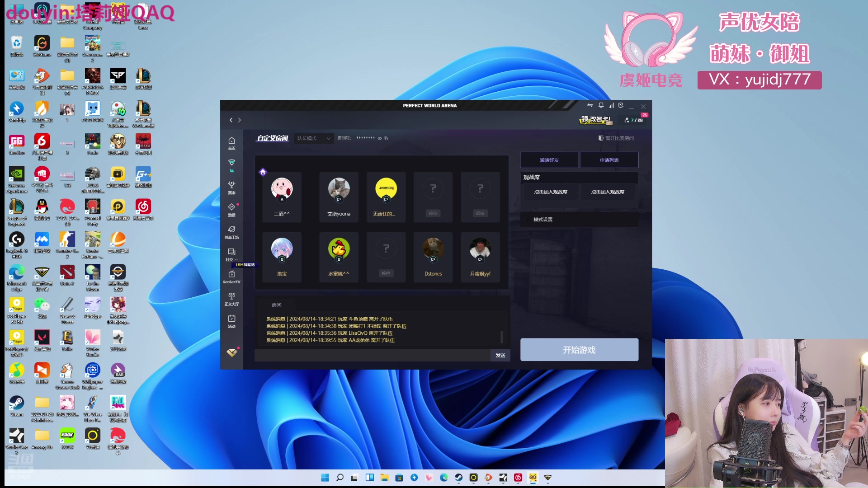Viewport: 868px width, 488px height.
Task: Click the 邀请好友 invite friends button
Action: (549, 160)
